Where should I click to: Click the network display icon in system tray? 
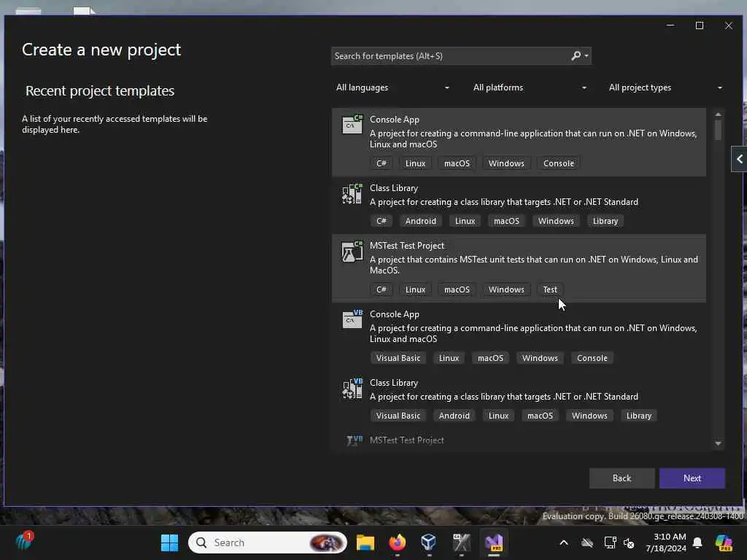tap(610, 542)
